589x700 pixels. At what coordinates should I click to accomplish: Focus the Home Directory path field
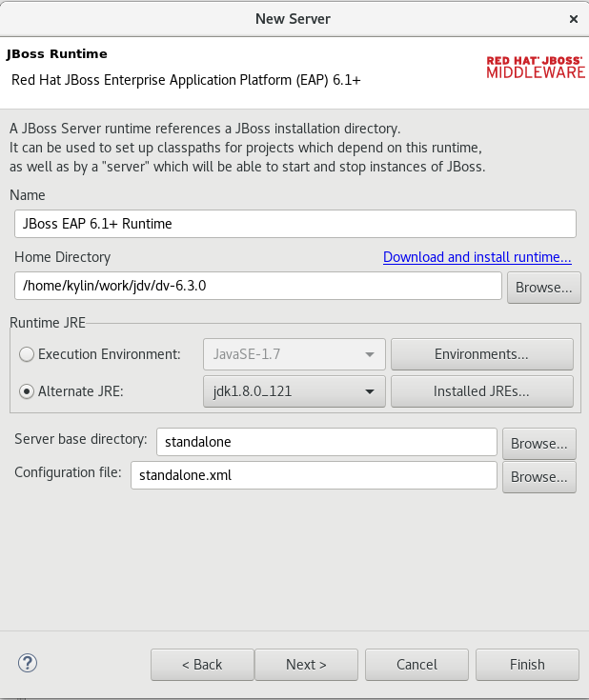point(258,286)
